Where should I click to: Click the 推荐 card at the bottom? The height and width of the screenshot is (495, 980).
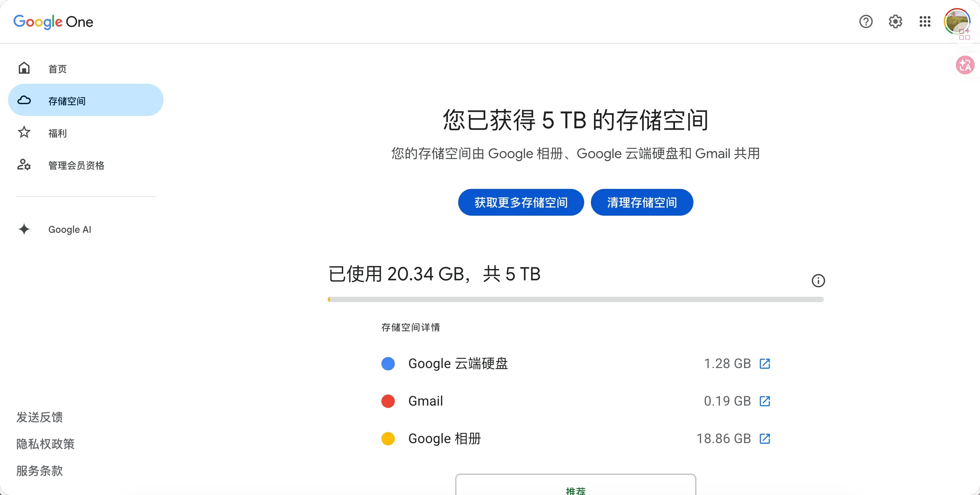pyautogui.click(x=575, y=485)
